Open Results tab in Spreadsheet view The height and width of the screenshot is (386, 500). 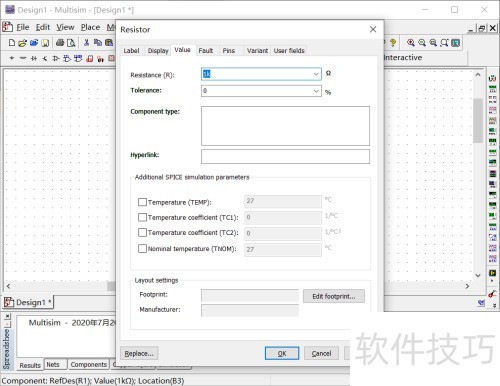click(30, 365)
